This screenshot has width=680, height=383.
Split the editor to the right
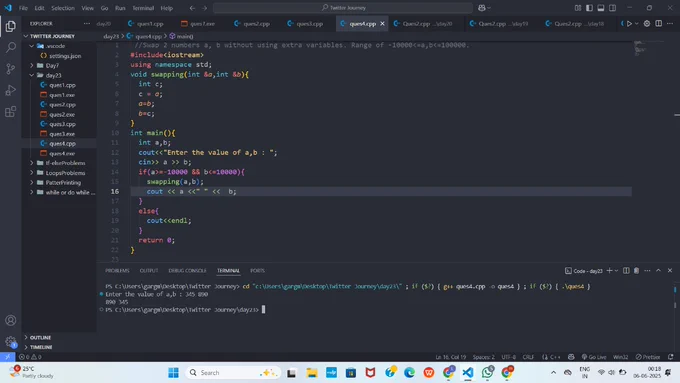click(x=658, y=23)
